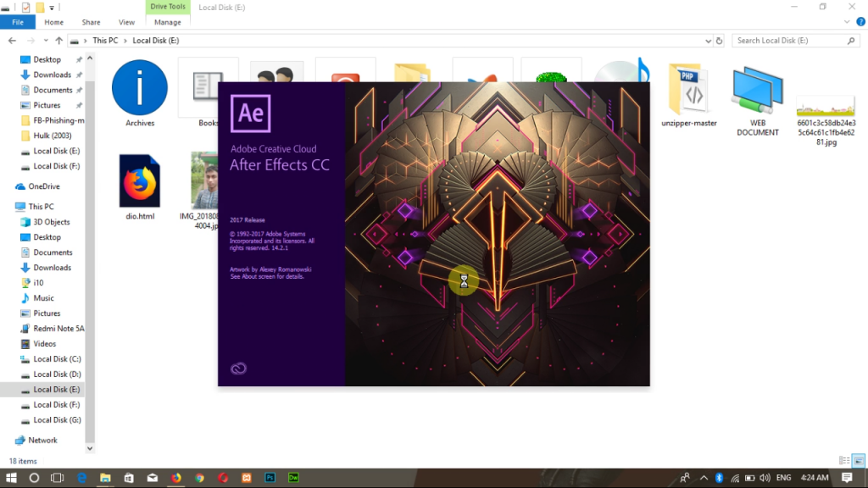Viewport: 868px width, 488px height.
Task: Open the Manage drive tools tab
Action: tap(167, 22)
